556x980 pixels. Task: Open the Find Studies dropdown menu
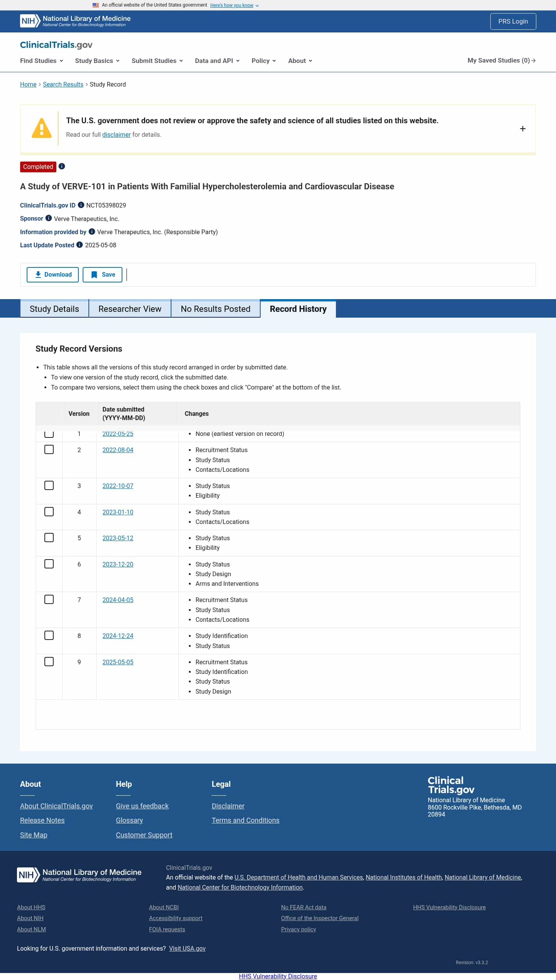coord(42,61)
